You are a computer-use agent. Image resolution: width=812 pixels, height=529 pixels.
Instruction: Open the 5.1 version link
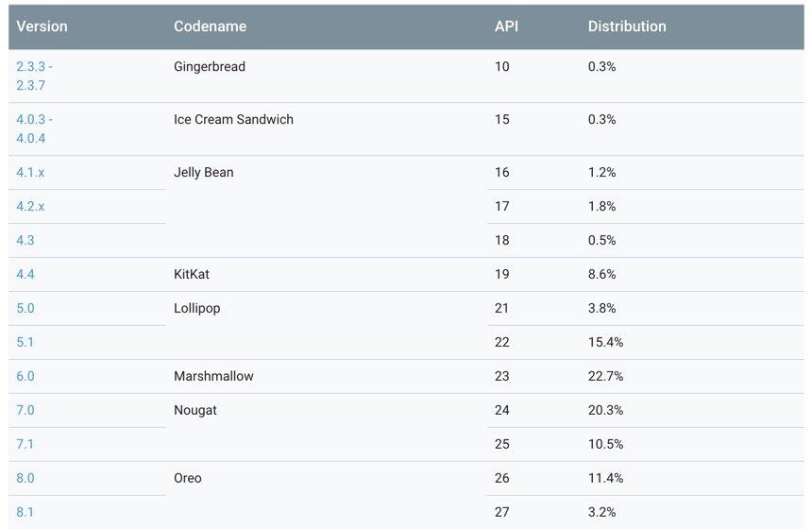pos(25,342)
